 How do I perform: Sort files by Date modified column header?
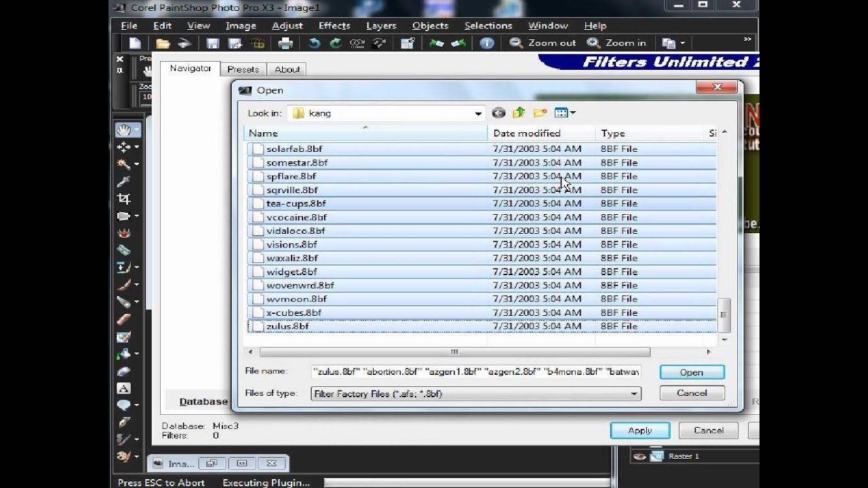(x=541, y=134)
